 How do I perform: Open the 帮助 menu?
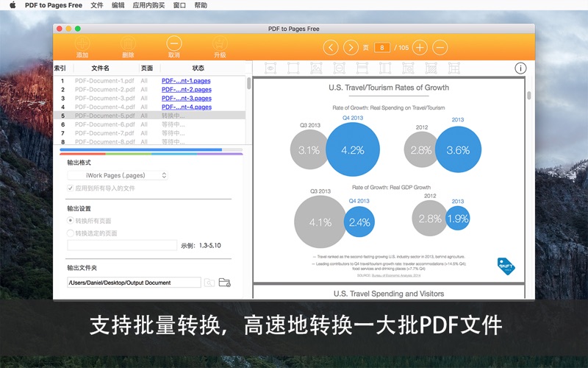[201, 5]
